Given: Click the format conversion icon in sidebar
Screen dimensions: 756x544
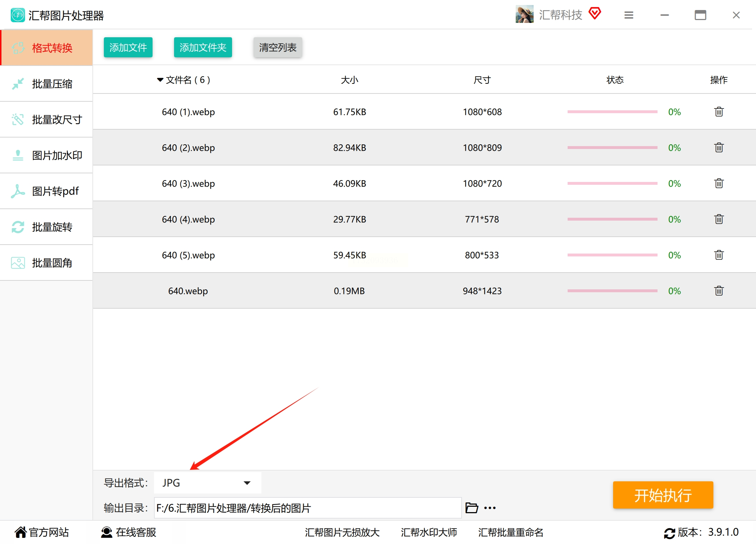Looking at the screenshot, I should (18, 48).
